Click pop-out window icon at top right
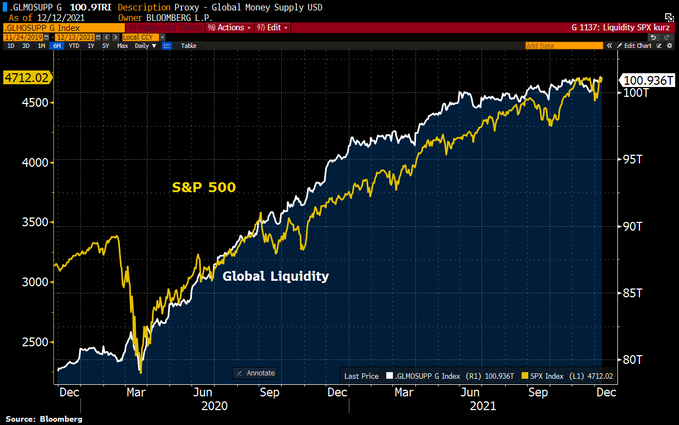The width and height of the screenshot is (679, 425). [669, 18]
